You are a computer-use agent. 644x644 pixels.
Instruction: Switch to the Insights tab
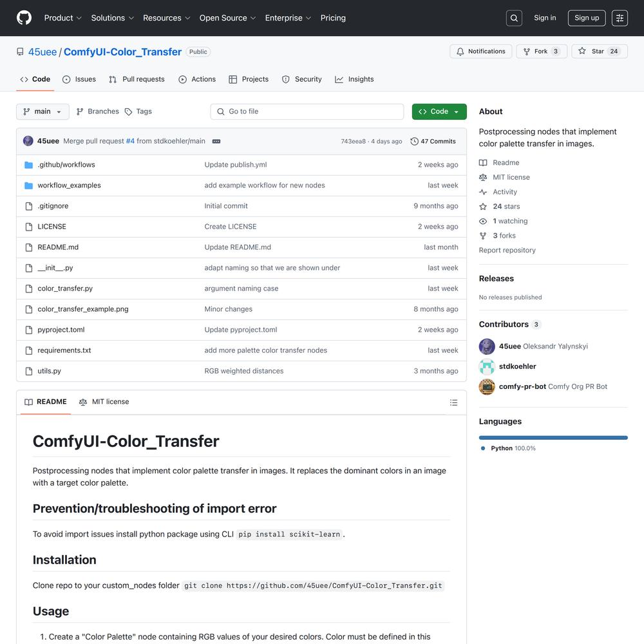pos(354,79)
